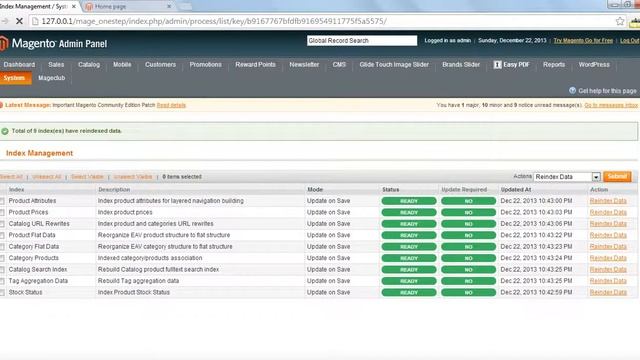Reindex Data for Stock Status
The image size is (640, 360).
(608, 292)
